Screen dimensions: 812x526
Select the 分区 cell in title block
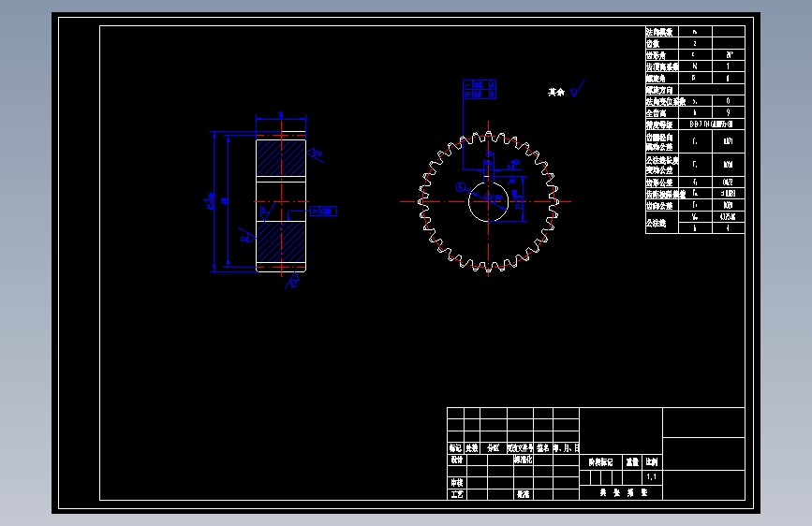click(493, 447)
